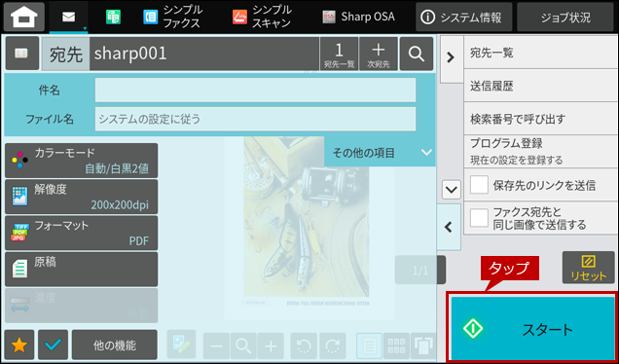Viewport: 619px width, 364px height.
Task: Tap the スタート start button
Action: pyautogui.click(x=533, y=328)
